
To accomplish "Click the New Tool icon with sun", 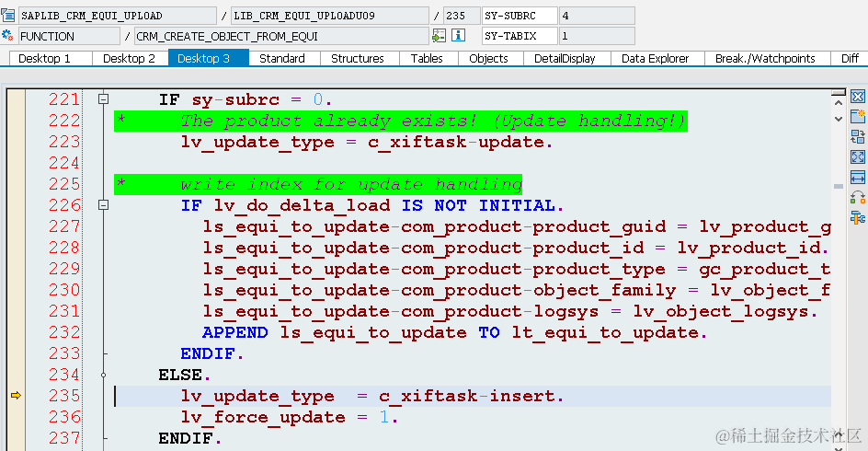I will 858,116.
